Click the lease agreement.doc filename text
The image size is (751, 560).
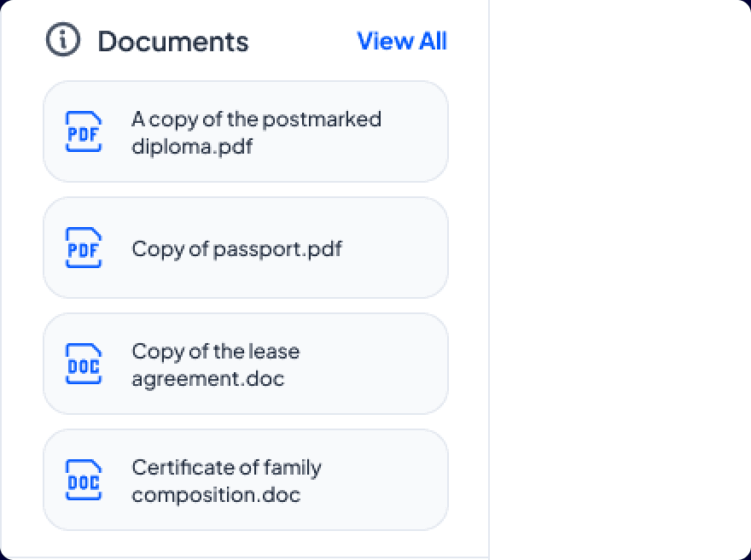coord(215,364)
